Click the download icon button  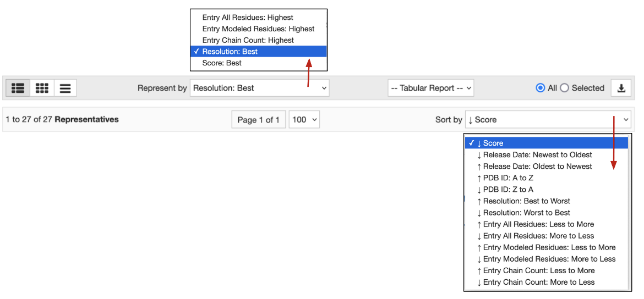pos(621,88)
